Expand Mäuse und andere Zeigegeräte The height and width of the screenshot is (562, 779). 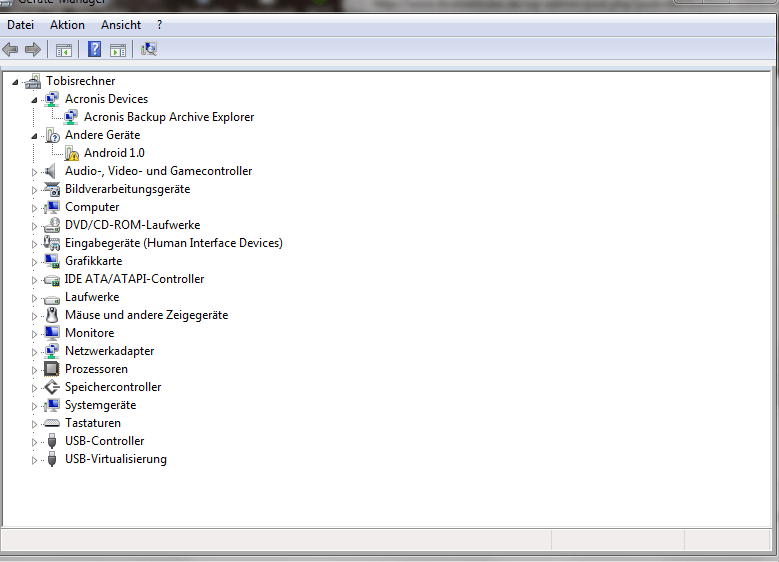click(x=34, y=316)
